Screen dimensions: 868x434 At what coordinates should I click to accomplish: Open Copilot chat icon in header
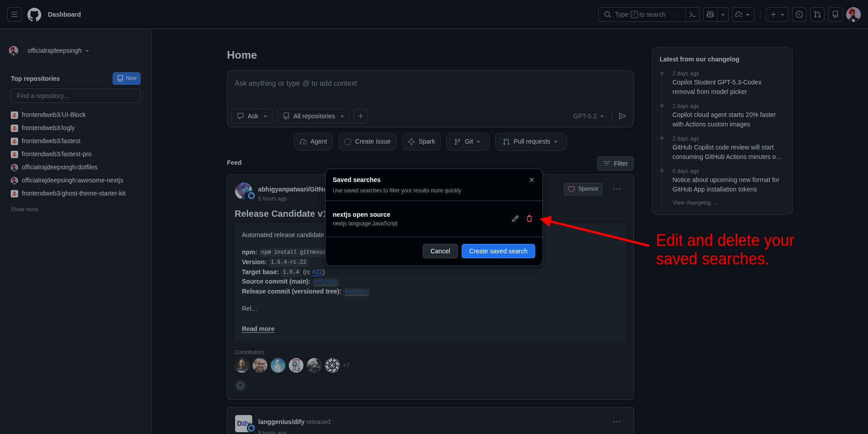pyautogui.click(x=710, y=14)
